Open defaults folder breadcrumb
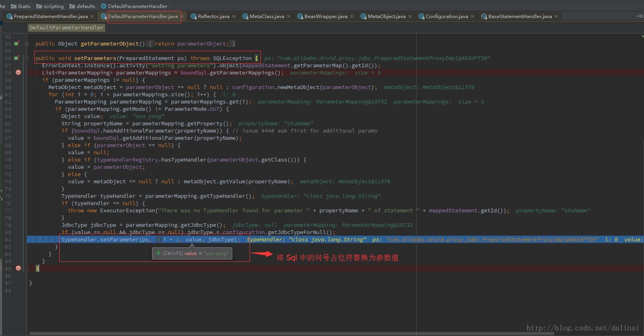 (82, 6)
